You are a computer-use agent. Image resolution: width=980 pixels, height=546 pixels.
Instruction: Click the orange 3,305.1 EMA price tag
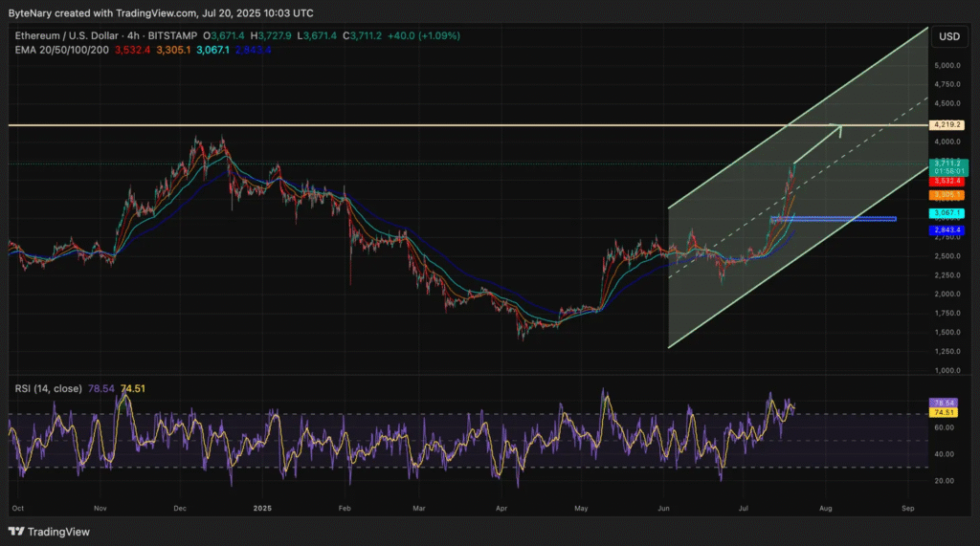tap(947, 194)
